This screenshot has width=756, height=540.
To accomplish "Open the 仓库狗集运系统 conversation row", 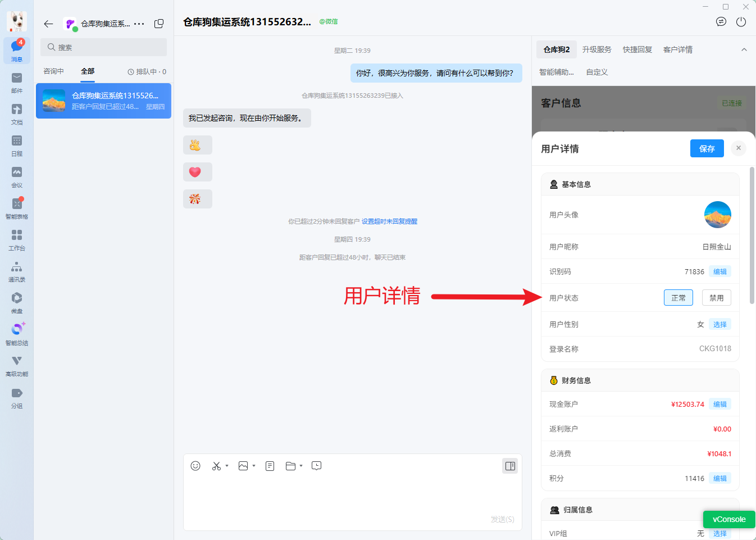I will point(103,101).
